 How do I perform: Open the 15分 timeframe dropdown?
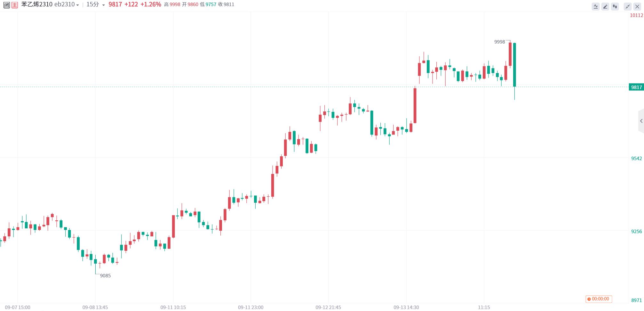click(96, 4)
